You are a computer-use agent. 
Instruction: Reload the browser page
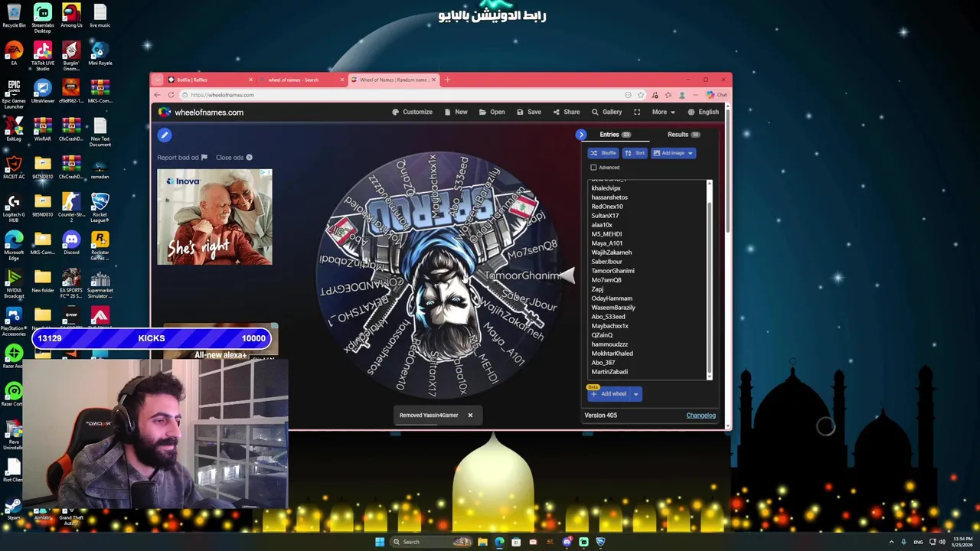[171, 95]
